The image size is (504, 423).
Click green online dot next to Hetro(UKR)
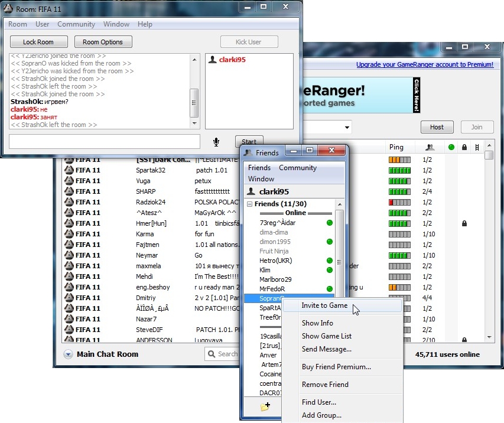[x=330, y=261]
